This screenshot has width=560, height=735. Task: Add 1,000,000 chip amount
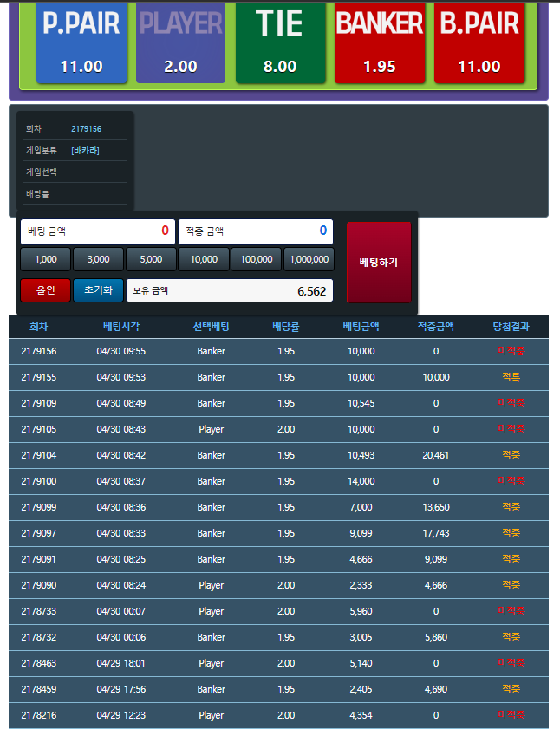click(x=309, y=259)
